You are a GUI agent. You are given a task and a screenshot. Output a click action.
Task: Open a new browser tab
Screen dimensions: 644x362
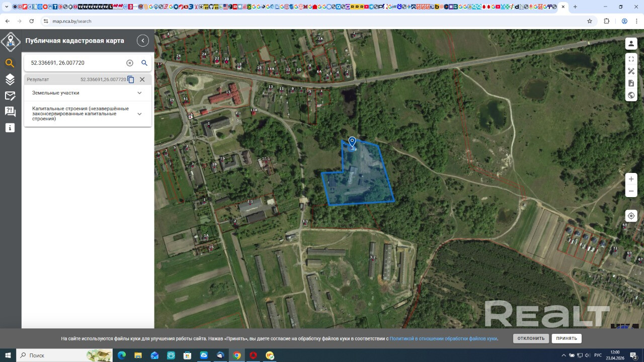(x=575, y=7)
